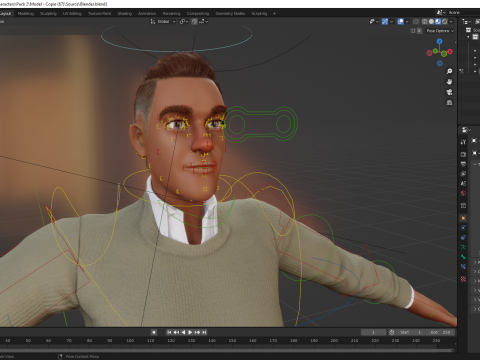The width and height of the screenshot is (480, 360).
Task: Toggle the snap magnet button
Action: 194,21
